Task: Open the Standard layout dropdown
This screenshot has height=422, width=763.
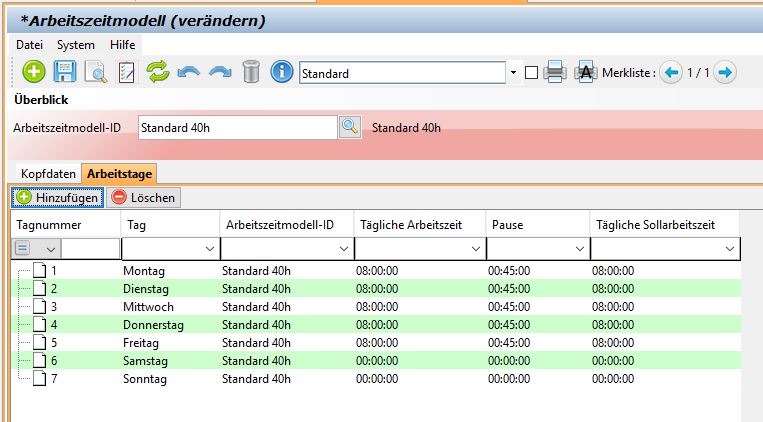Action: [x=514, y=73]
